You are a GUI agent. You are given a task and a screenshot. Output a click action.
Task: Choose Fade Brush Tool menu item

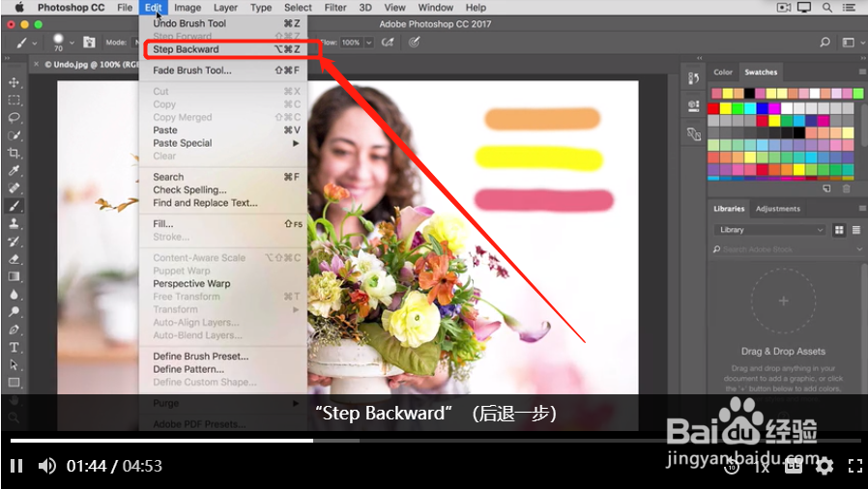[223, 71]
